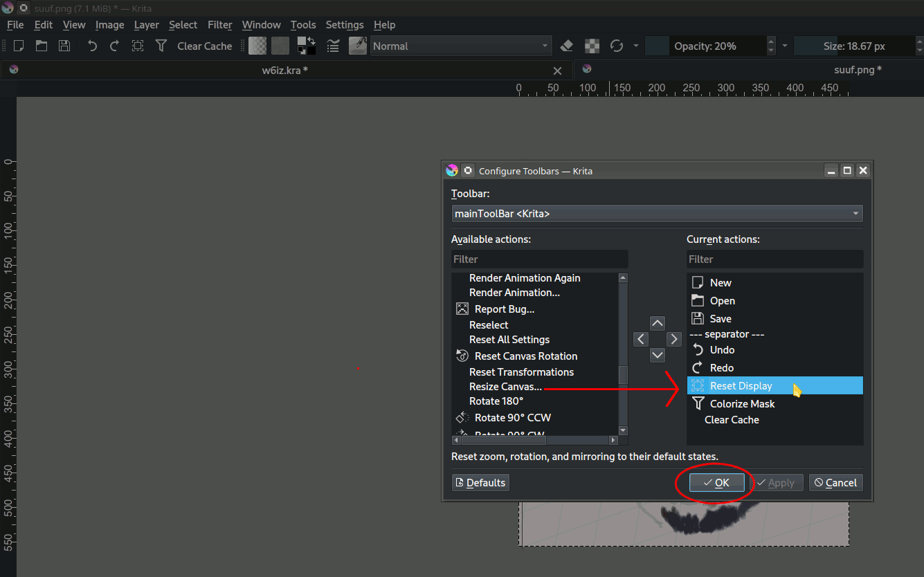Click the Open file toolbar icon

click(42, 46)
